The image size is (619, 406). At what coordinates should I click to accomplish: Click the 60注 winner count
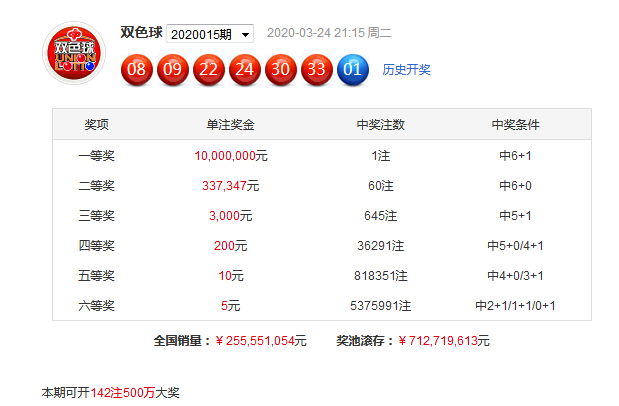coord(381,186)
